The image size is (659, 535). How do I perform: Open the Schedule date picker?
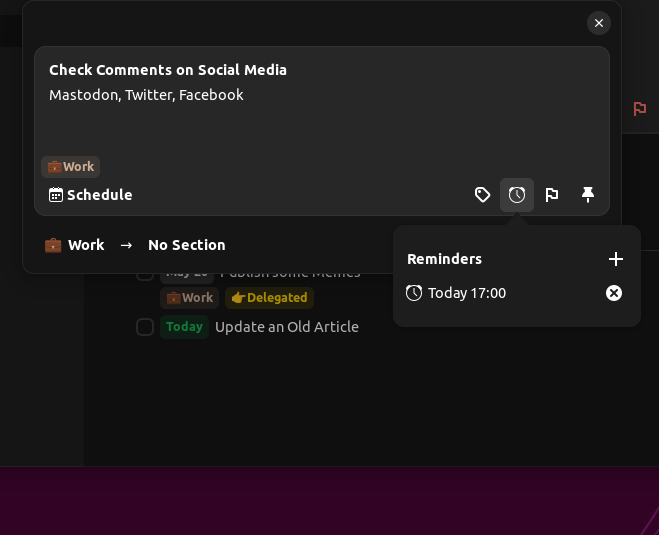click(x=91, y=195)
